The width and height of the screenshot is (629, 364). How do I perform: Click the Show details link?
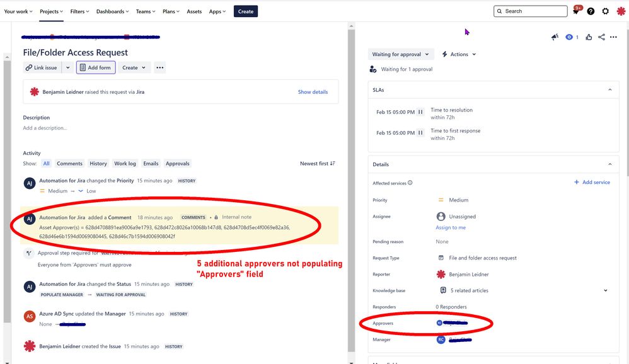[x=313, y=92]
